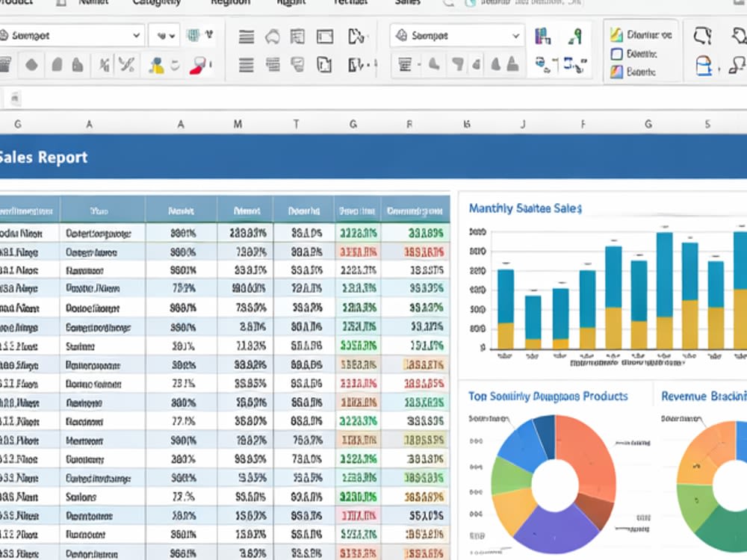The image size is (747, 560).
Task: Click the yellow-green chart icon in options box
Action: coord(616,35)
